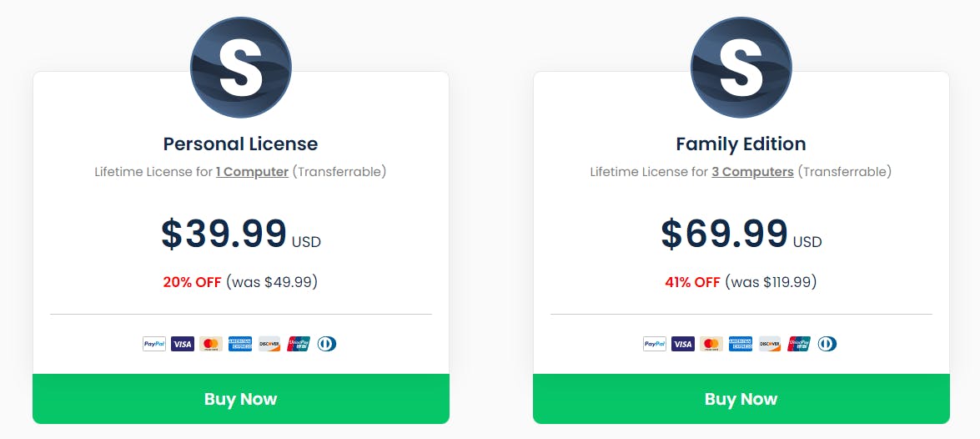Click the S logo above Personal License

(x=241, y=67)
